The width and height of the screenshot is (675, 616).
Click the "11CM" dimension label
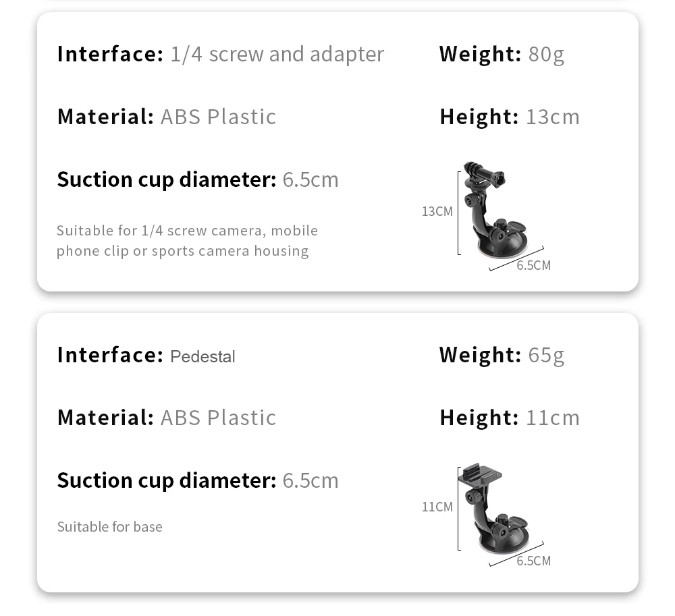tap(437, 507)
